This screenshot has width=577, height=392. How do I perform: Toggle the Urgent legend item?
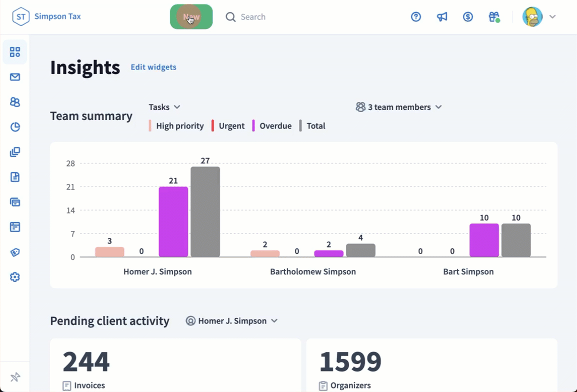click(x=228, y=126)
